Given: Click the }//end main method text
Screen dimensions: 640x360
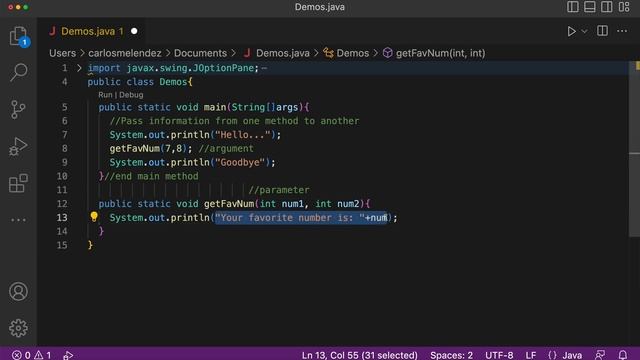Looking at the screenshot, I should tap(149, 176).
